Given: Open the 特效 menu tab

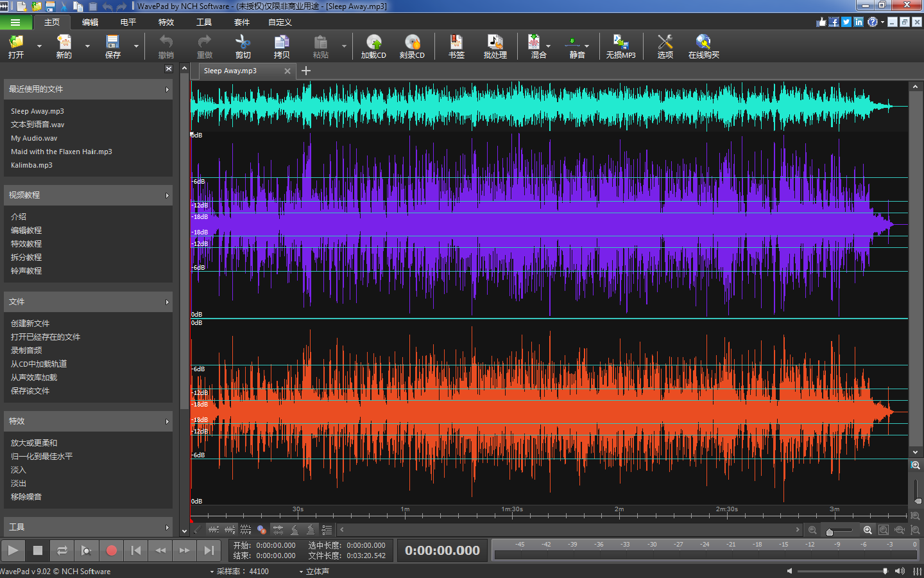Looking at the screenshot, I should click(x=166, y=22).
